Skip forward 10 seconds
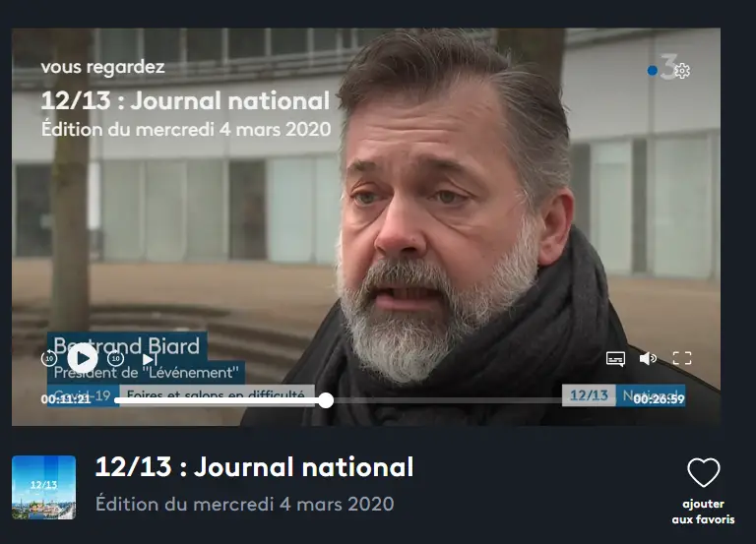Viewport: 756px width, 544px height. 116,358
